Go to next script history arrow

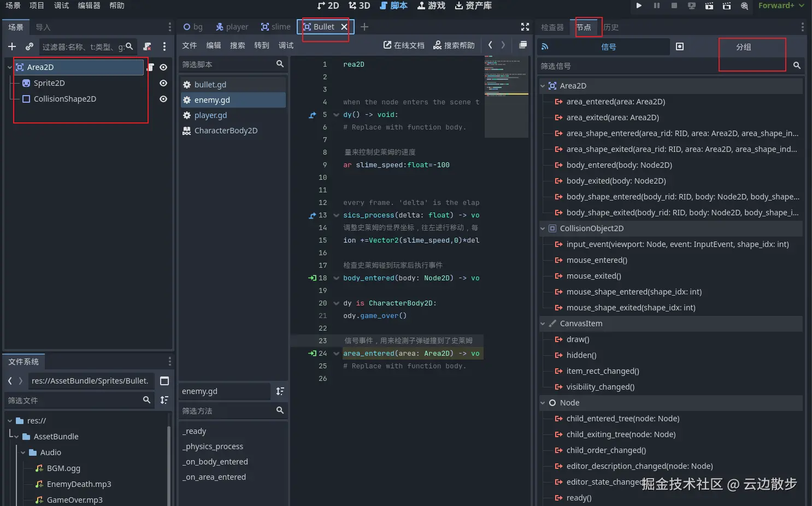click(x=503, y=45)
